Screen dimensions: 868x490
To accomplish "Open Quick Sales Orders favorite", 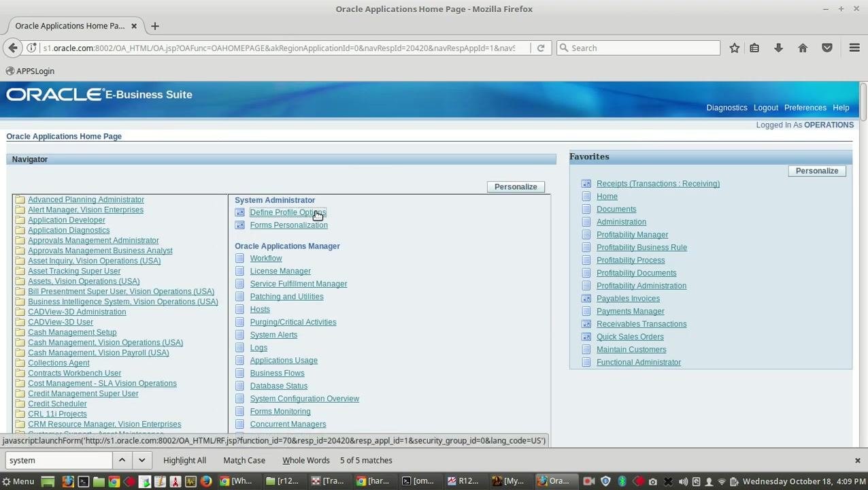I will tap(630, 337).
